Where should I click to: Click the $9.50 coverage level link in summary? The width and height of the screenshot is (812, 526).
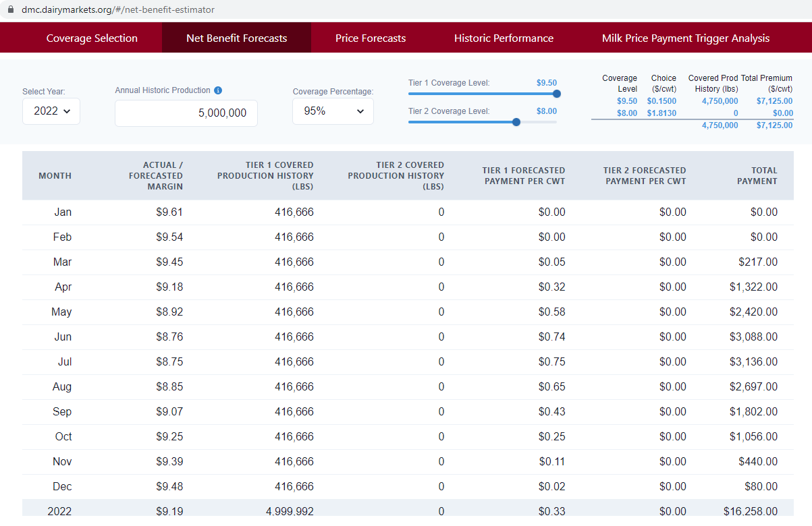(626, 101)
